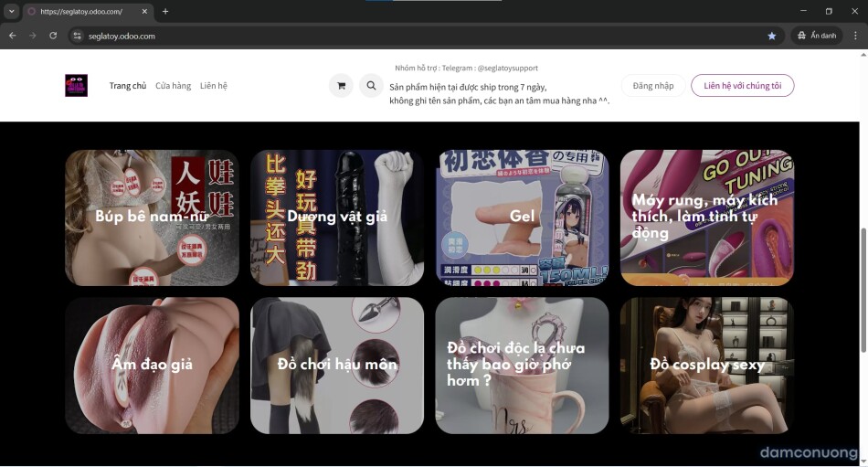The width and height of the screenshot is (868, 467).
Task: Expand the tab search dropdown arrow
Action: tap(12, 11)
